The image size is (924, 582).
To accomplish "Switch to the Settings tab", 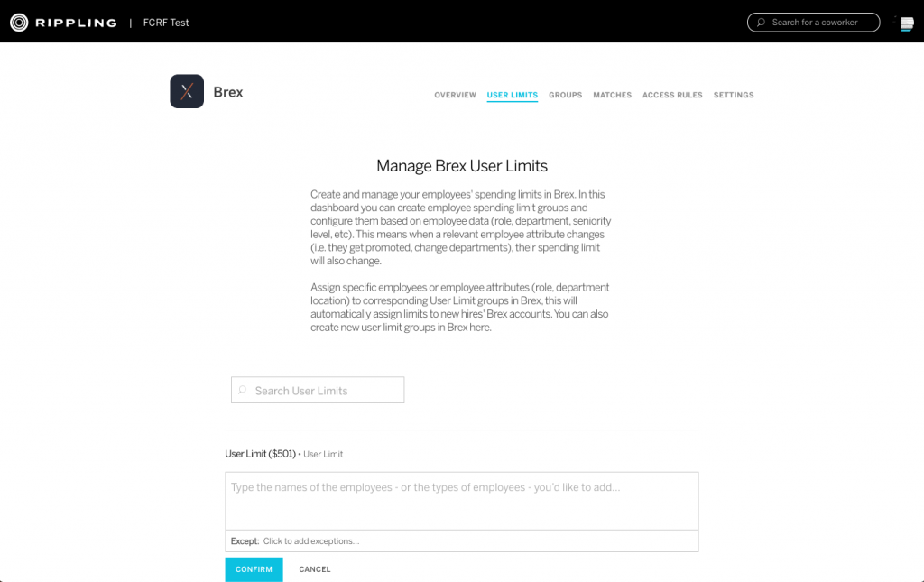I will pyautogui.click(x=734, y=95).
